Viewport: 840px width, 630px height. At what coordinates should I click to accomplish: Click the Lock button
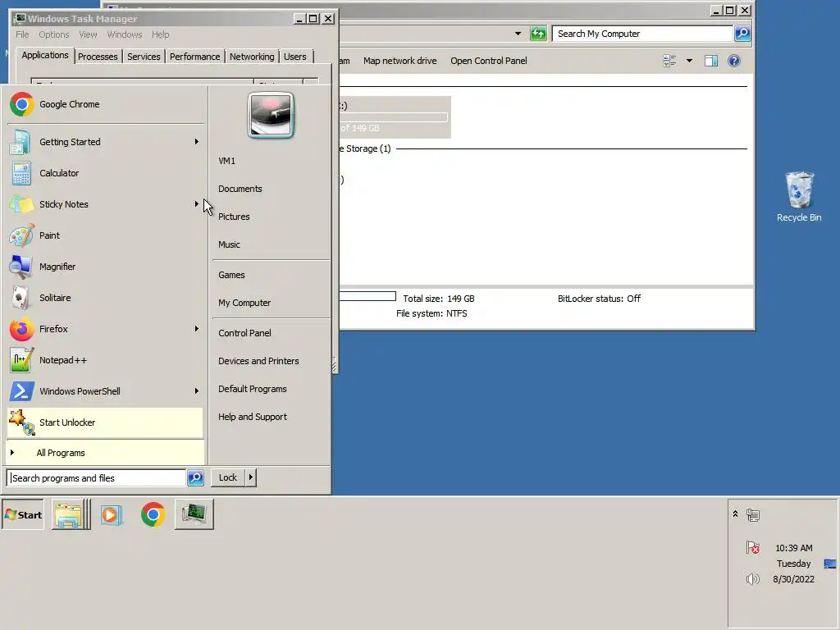[228, 477]
